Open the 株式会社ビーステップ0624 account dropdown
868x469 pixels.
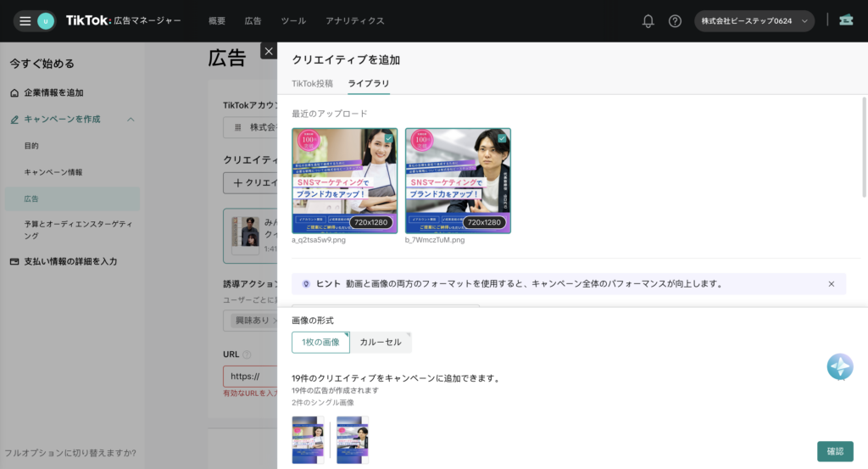coord(754,21)
